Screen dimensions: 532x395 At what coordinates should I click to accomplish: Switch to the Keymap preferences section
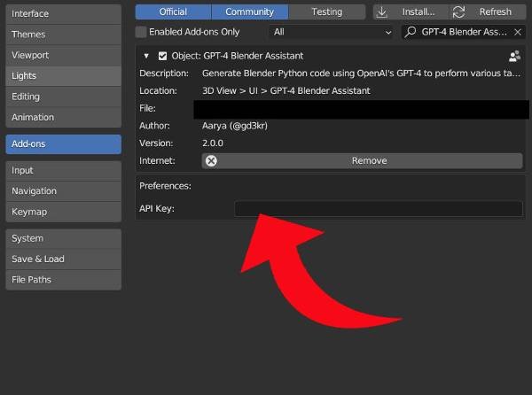tap(63, 212)
